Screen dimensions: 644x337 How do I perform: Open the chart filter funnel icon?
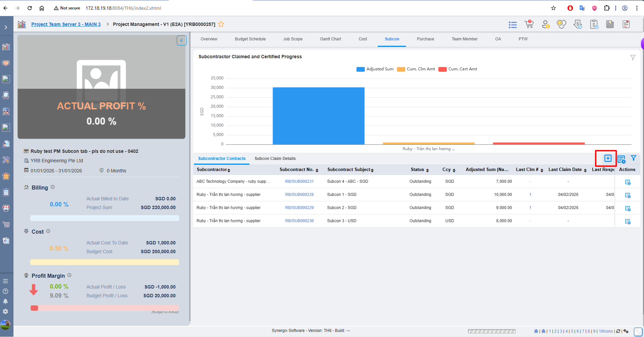click(633, 58)
